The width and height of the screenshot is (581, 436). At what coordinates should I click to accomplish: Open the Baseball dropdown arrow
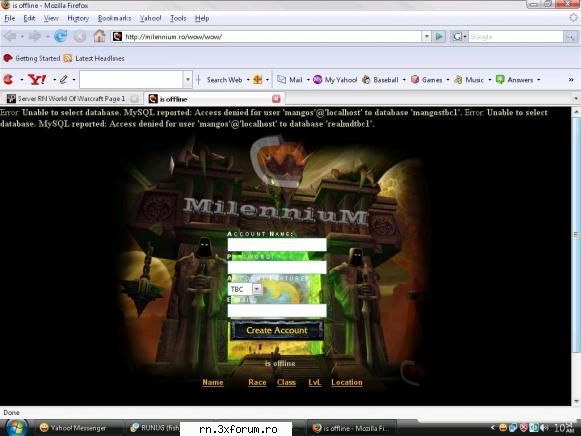tap(404, 80)
